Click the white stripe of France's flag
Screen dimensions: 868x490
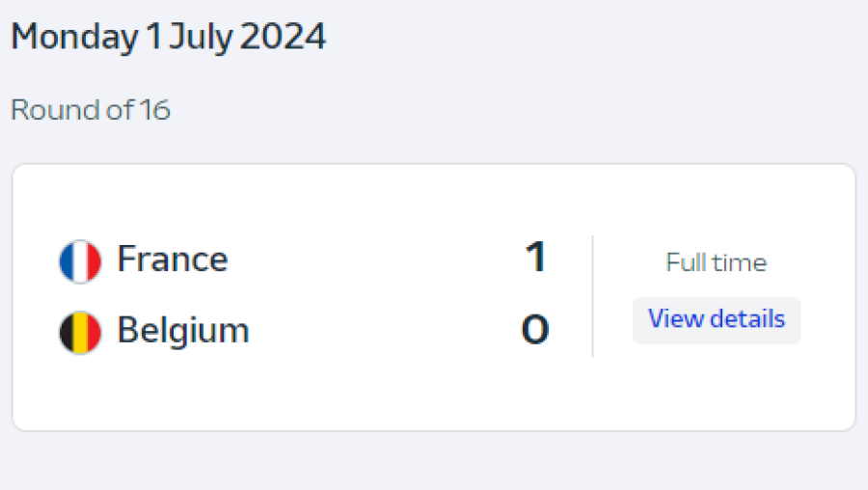(80, 260)
